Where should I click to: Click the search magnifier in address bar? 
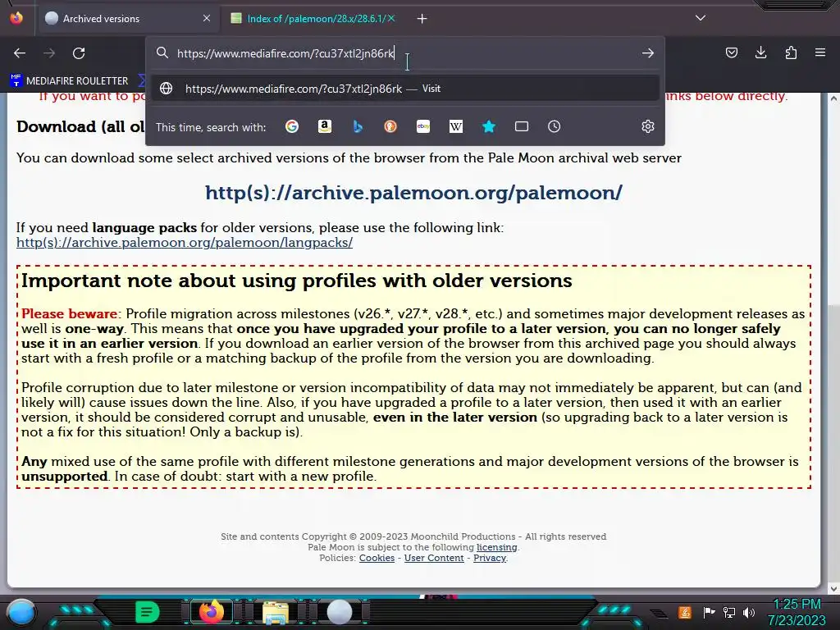pyautogui.click(x=162, y=52)
